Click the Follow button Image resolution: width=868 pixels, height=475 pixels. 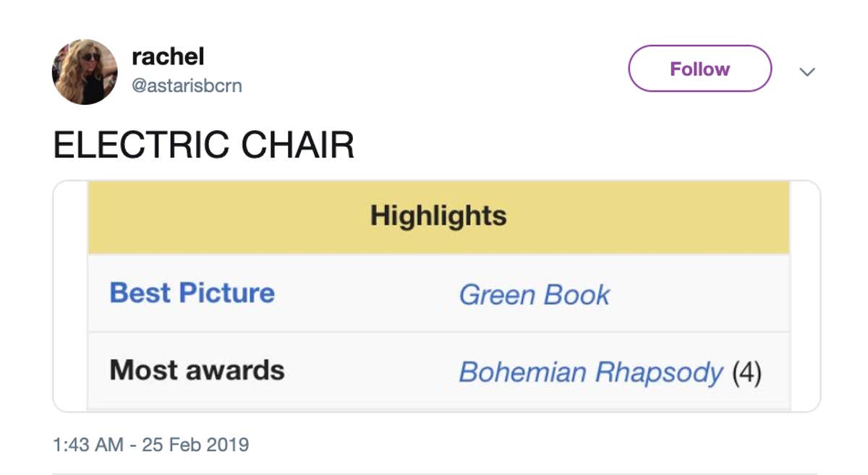[x=699, y=68]
